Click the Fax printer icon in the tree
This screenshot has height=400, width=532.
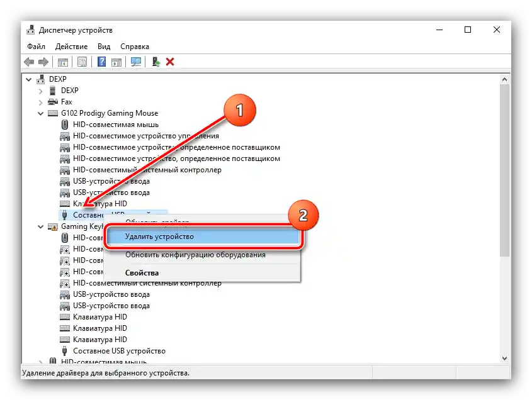pyautogui.click(x=53, y=102)
